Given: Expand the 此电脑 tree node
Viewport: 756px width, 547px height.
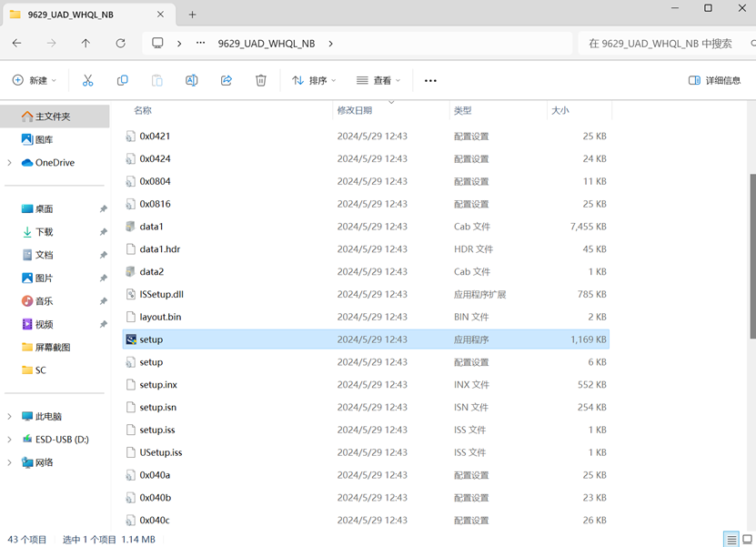Looking at the screenshot, I should pos(10,416).
